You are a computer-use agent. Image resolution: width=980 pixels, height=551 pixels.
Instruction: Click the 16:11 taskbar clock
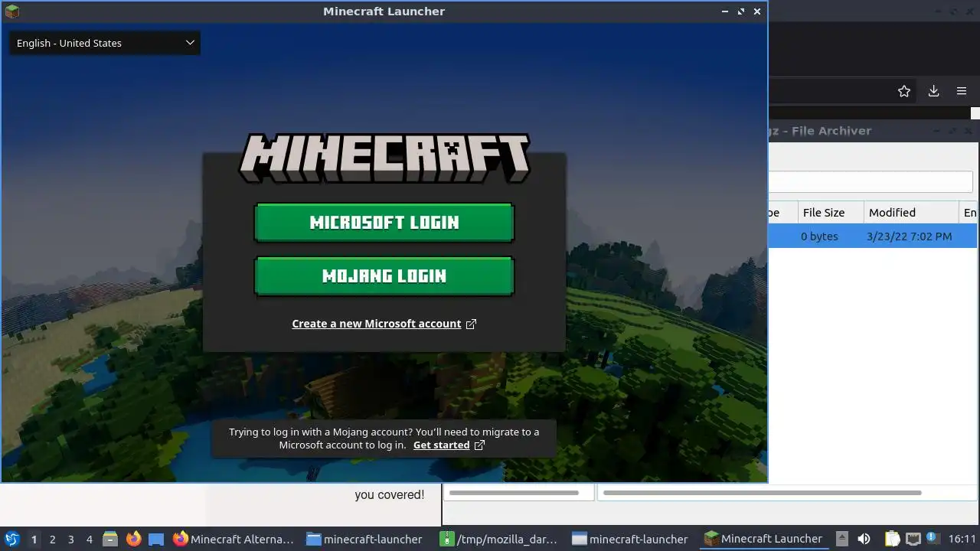click(x=962, y=539)
